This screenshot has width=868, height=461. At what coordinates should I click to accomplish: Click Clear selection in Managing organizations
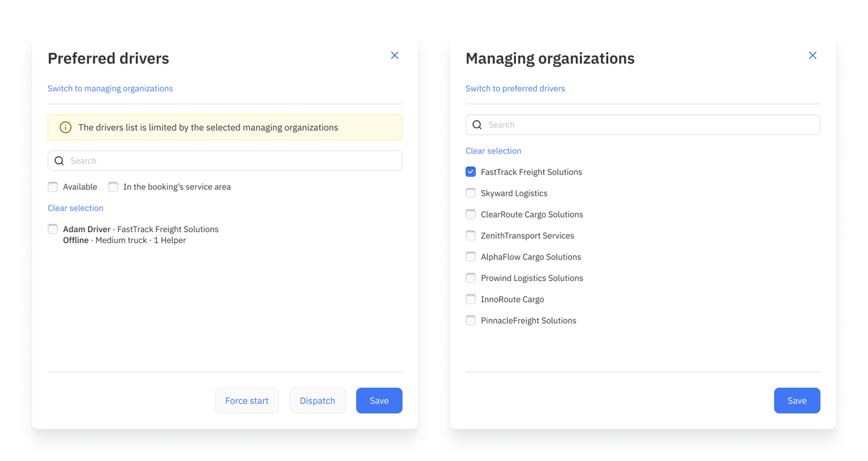[x=493, y=151]
